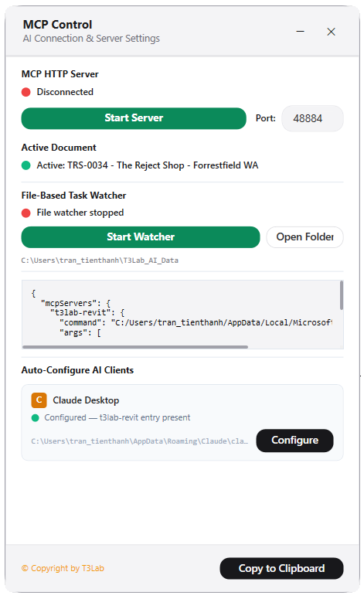The width and height of the screenshot is (364, 599).
Task: Click the red File watcher stopped dot
Action: (26, 213)
